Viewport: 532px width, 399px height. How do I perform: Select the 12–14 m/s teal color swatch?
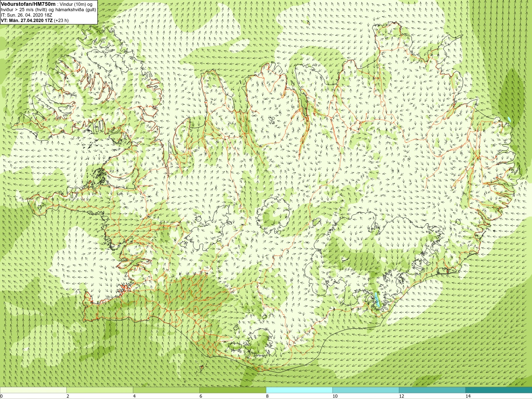point(432,390)
